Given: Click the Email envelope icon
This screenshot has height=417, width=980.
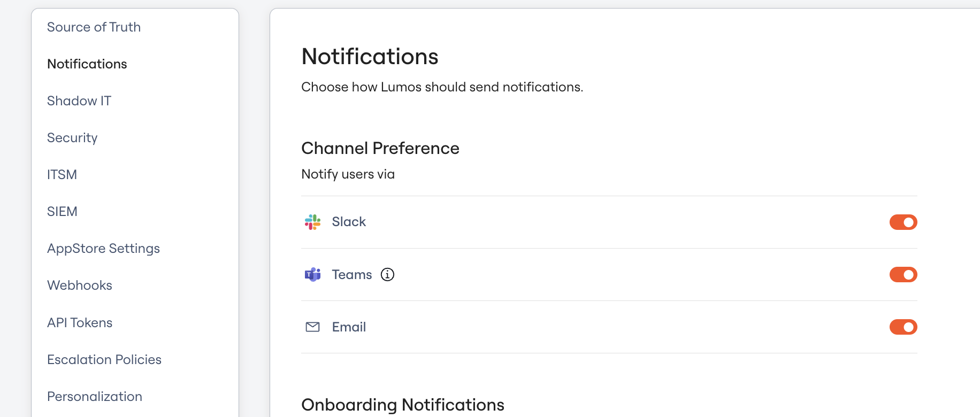Looking at the screenshot, I should 312,327.
